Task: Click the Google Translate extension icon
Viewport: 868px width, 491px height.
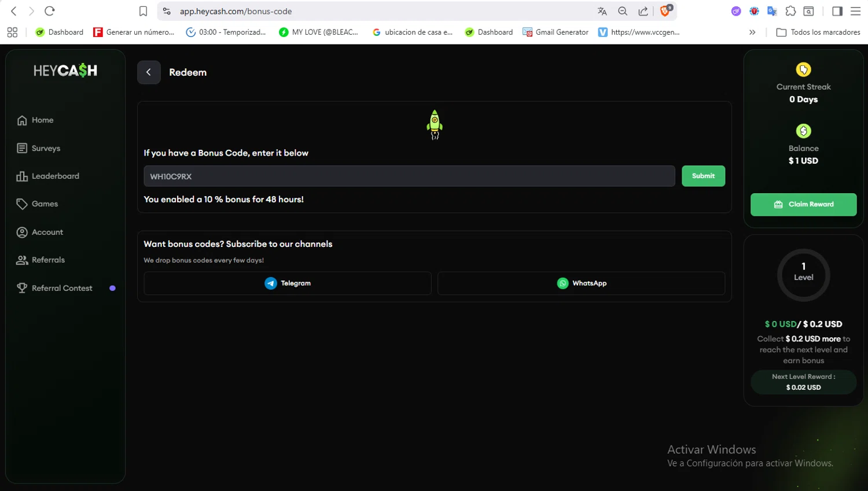Action: coord(772,11)
